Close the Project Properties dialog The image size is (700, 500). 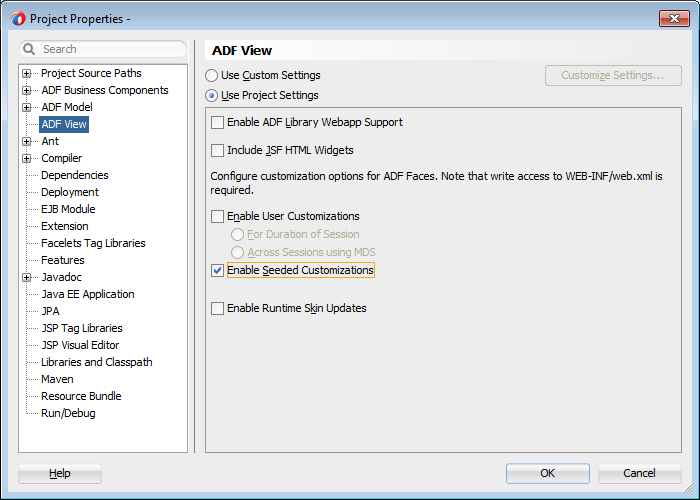coord(669,18)
